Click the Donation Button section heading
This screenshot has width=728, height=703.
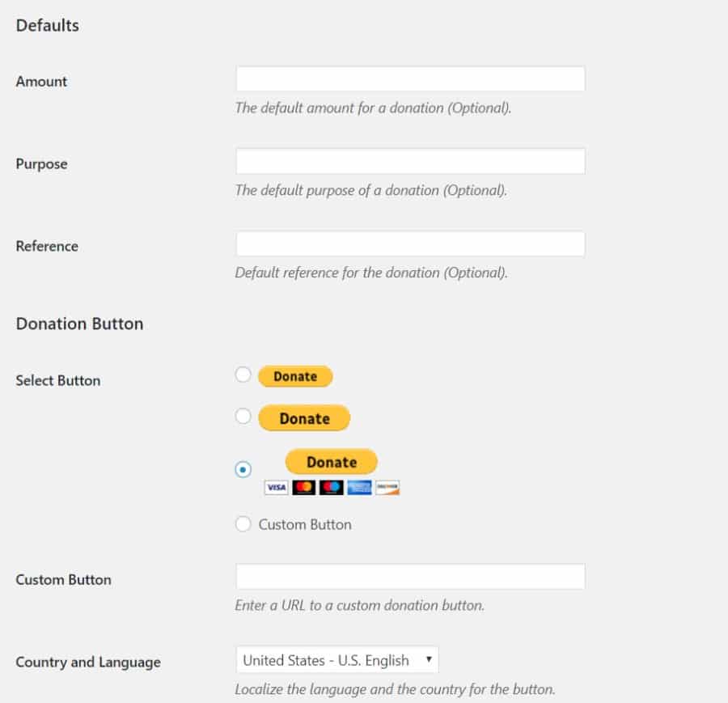point(78,324)
